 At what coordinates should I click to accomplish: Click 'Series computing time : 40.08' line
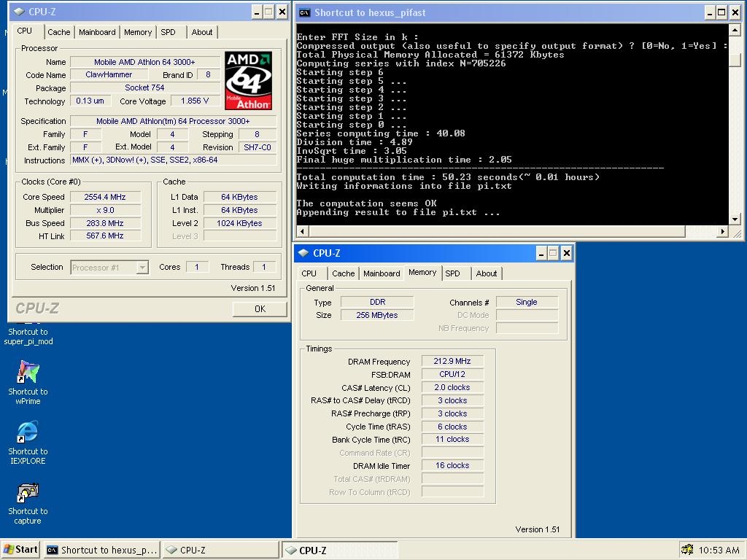click(381, 133)
